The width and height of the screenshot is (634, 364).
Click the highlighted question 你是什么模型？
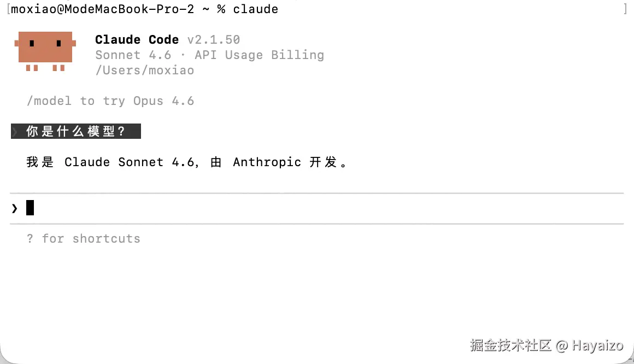pos(76,131)
